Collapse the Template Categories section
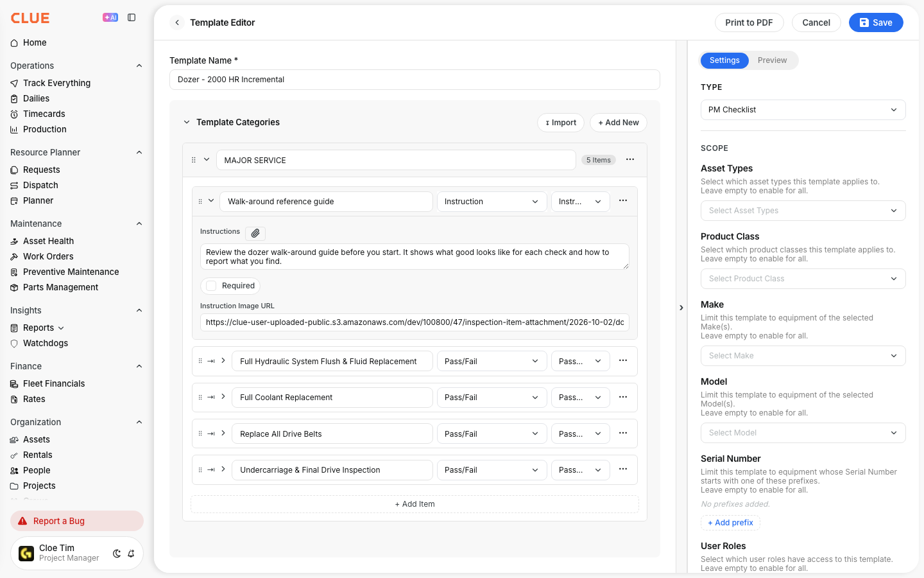The width and height of the screenshot is (924, 578). click(187, 122)
